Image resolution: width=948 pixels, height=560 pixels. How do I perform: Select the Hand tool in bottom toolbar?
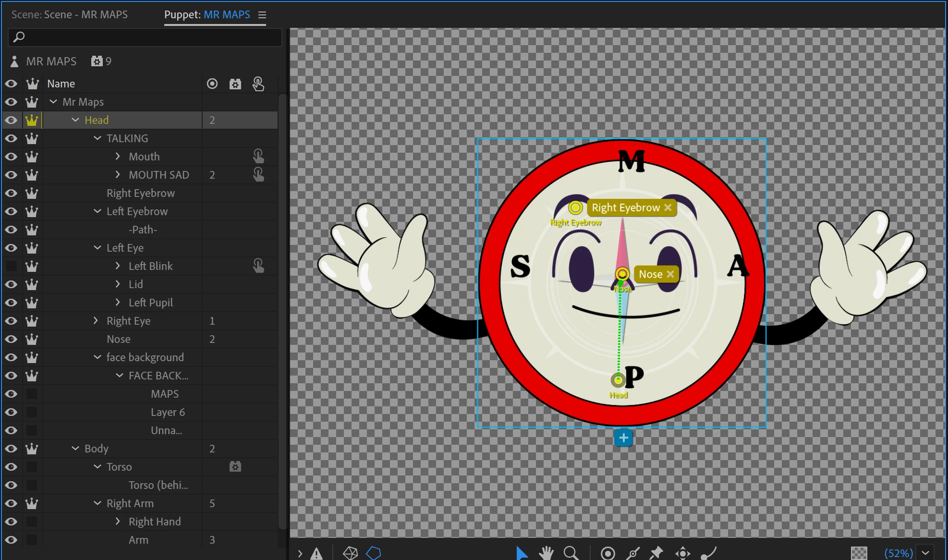tap(546, 553)
